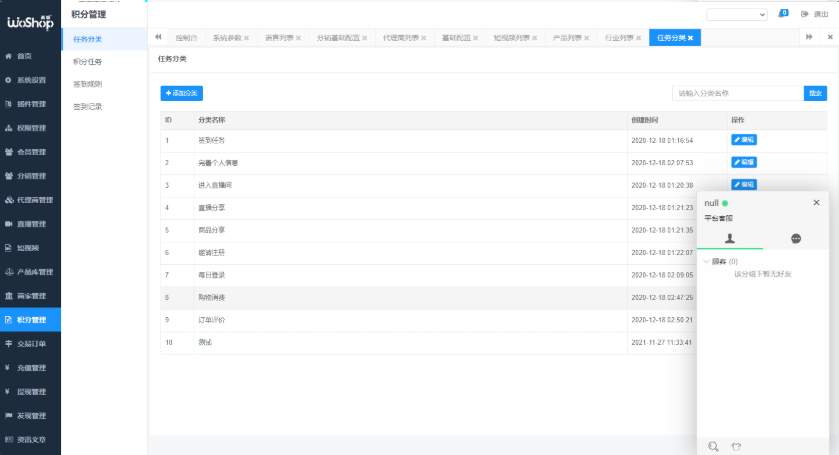The width and height of the screenshot is (839, 455).
Task: Edit the 完善个人信息 row
Action: pyautogui.click(x=744, y=162)
